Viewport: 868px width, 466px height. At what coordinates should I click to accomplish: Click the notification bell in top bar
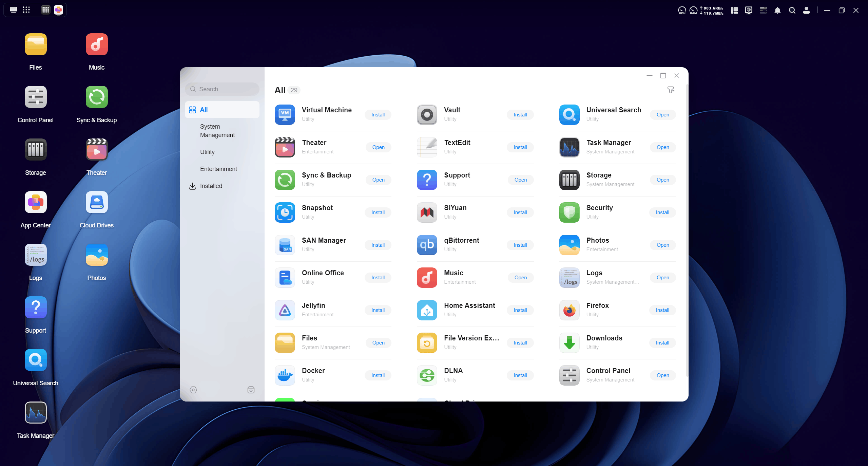click(x=777, y=10)
